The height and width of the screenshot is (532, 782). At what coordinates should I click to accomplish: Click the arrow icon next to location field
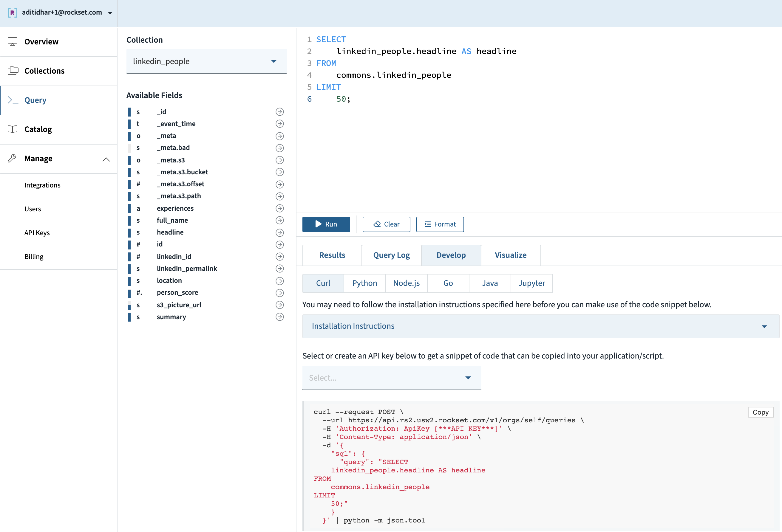(279, 280)
